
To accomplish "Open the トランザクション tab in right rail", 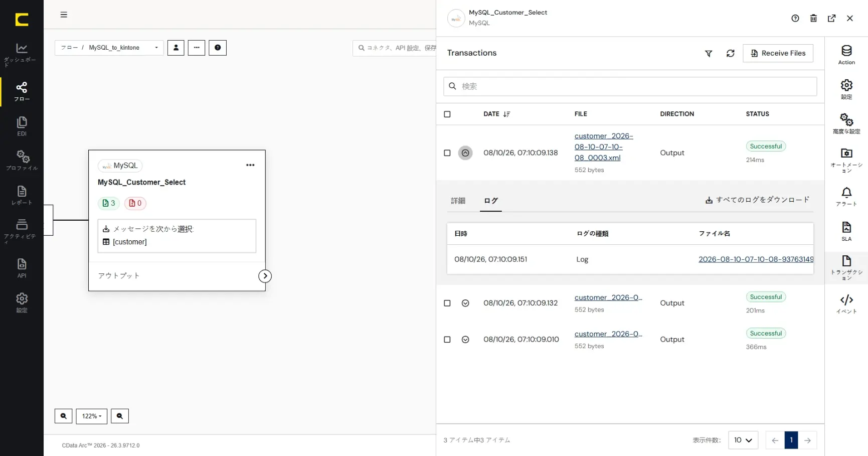I will click(846, 268).
